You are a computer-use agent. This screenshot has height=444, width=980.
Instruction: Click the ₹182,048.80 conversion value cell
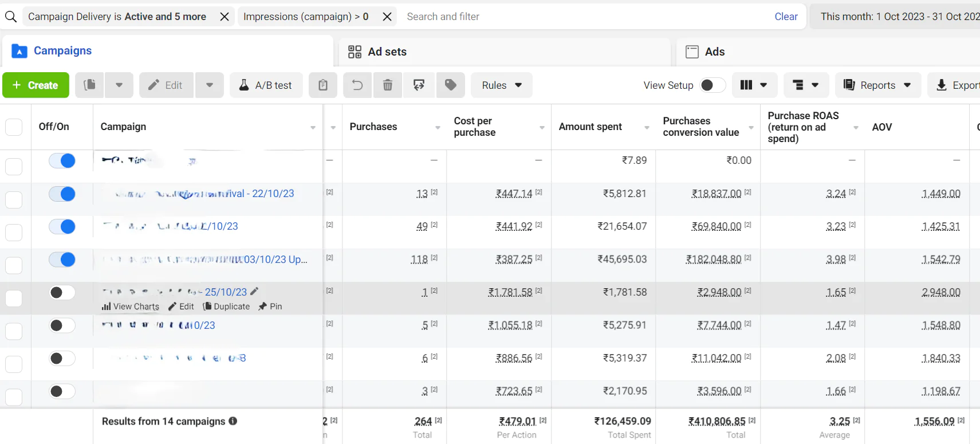[714, 260]
